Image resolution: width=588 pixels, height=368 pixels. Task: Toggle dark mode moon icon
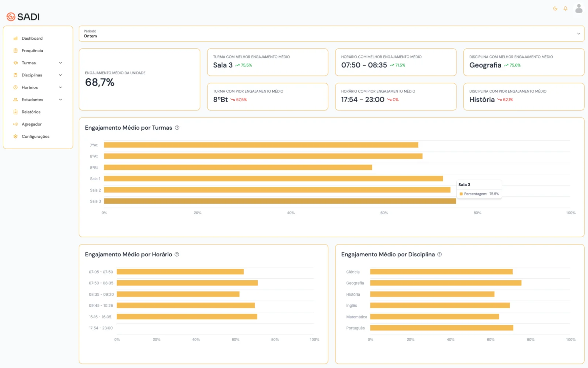[555, 8]
